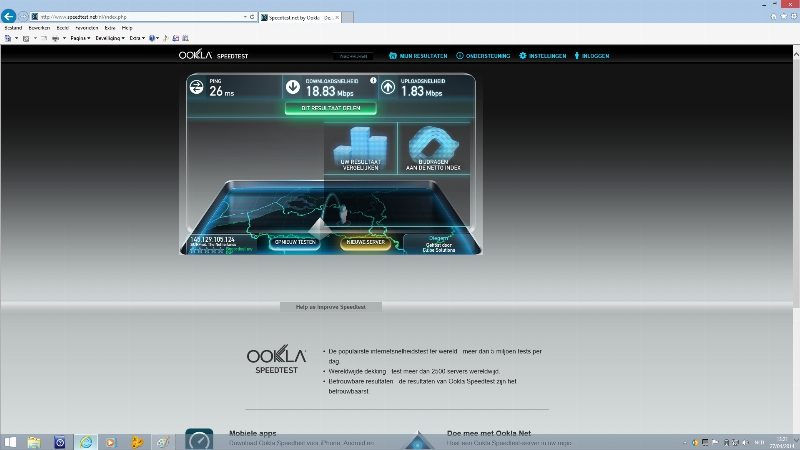Go back with the browser Back arrow
The height and width of the screenshot is (450, 800).
tap(8, 16)
